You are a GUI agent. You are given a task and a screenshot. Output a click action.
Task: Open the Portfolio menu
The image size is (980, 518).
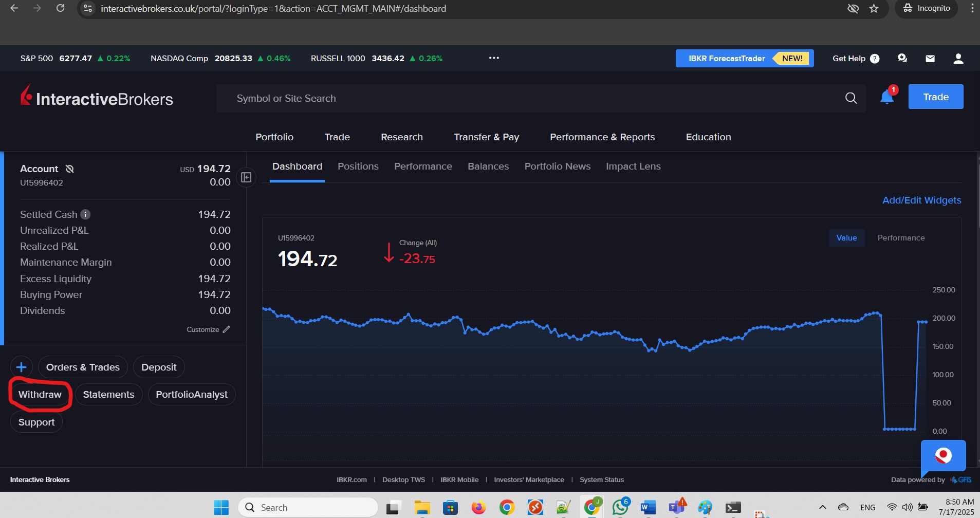[274, 137]
